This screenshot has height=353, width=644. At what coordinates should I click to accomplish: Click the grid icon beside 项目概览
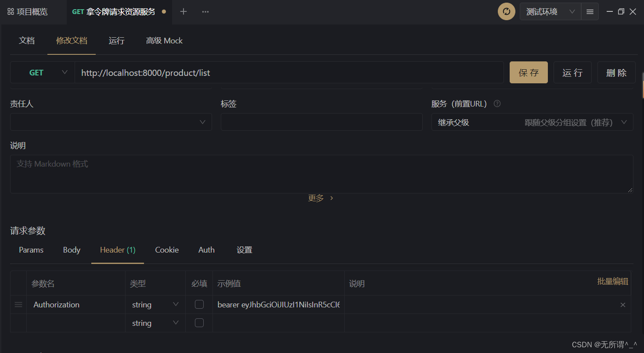pyautogui.click(x=10, y=11)
